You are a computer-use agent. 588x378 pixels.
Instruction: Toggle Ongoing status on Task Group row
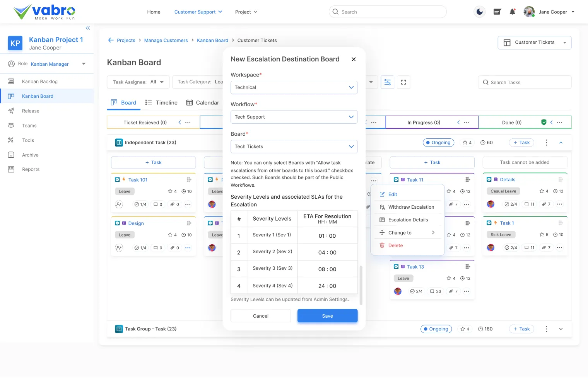(436, 329)
